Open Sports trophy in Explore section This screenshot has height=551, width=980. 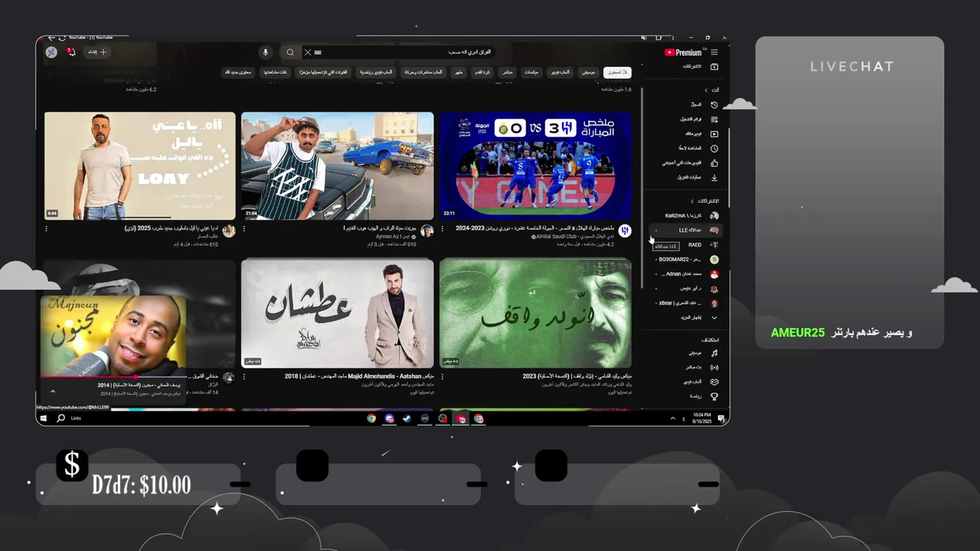coord(714,396)
